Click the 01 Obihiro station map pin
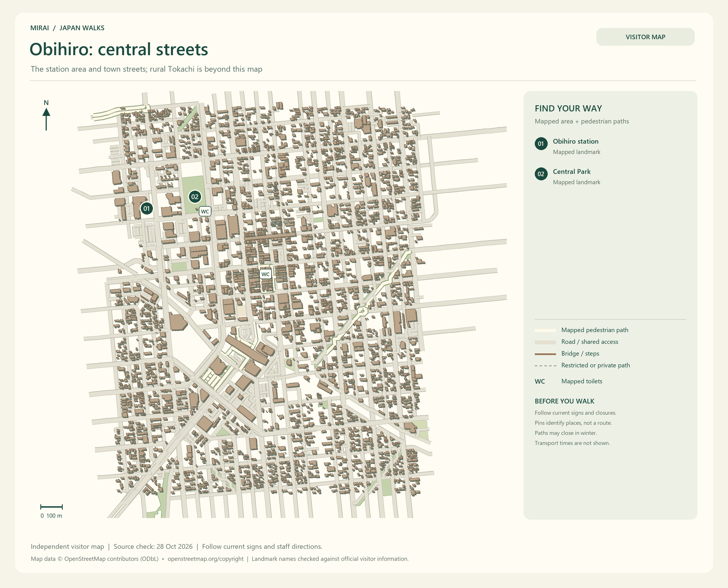The image size is (728, 588). [x=146, y=208]
